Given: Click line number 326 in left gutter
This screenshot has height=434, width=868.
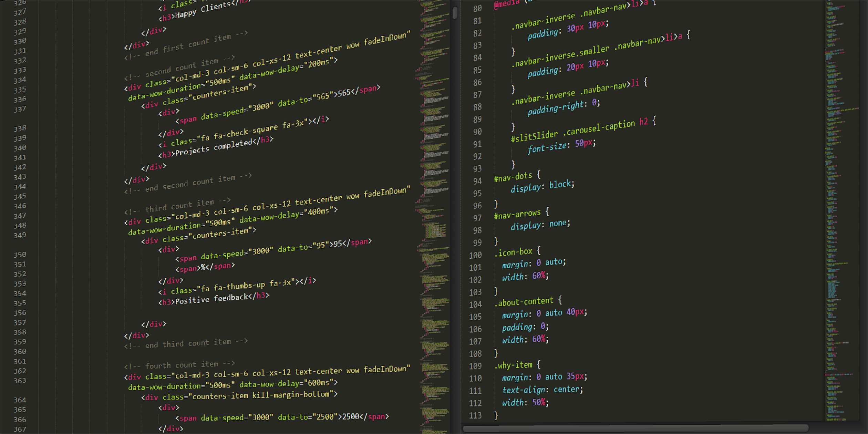Looking at the screenshot, I should pos(20,3).
